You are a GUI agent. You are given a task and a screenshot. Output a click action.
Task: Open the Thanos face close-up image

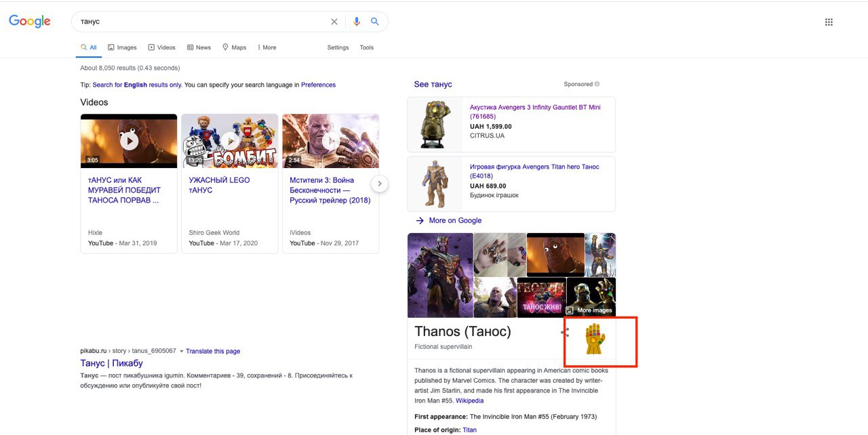[495, 297]
